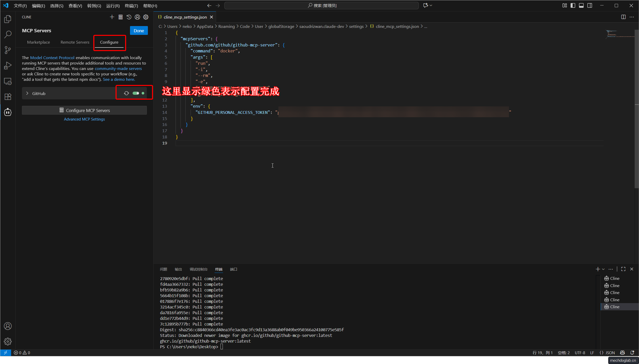This screenshot has width=639, height=364.
Task: Expand the GitHub server entry
Action: tap(27, 93)
